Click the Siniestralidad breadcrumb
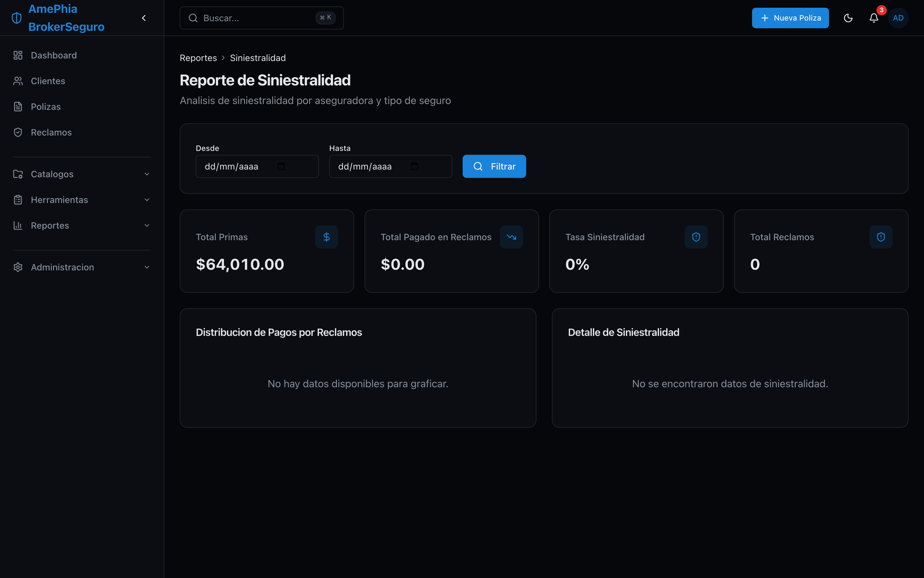Screen dimensions: 924x578 click(x=258, y=58)
